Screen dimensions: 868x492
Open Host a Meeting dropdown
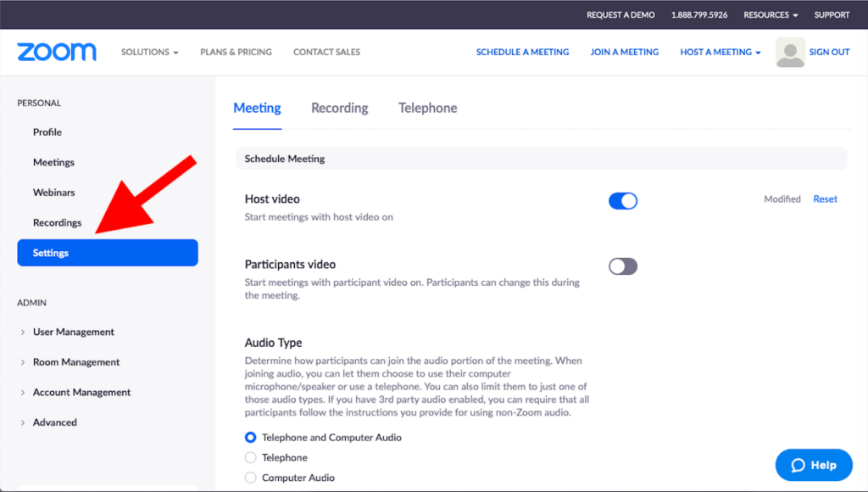pos(720,52)
